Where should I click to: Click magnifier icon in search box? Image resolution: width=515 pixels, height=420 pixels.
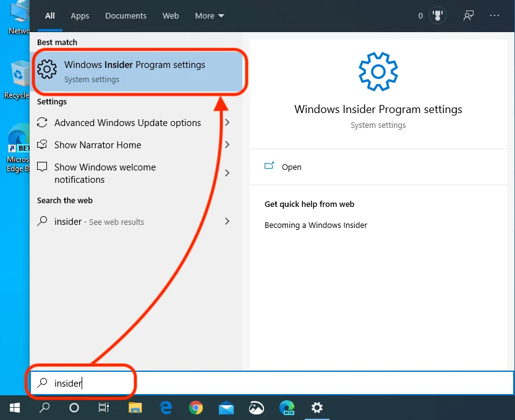42,382
